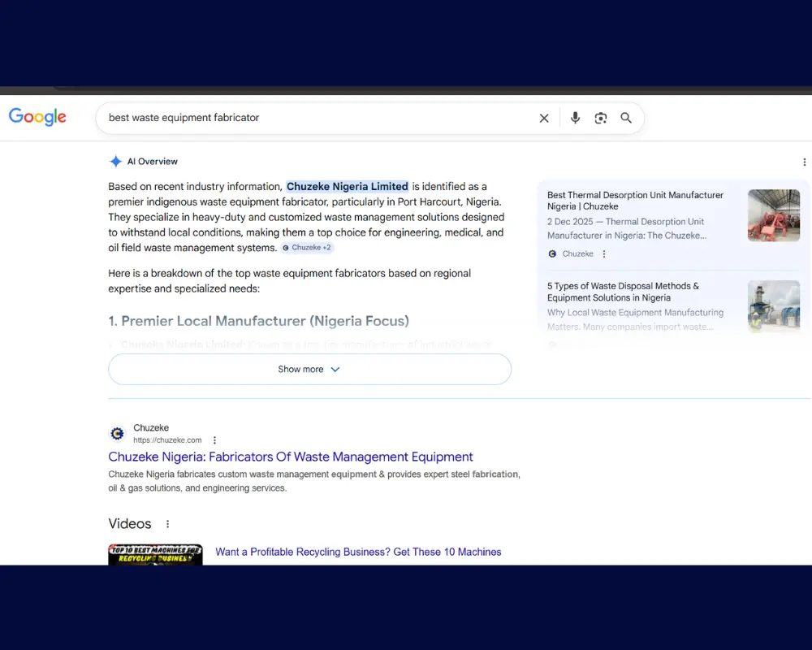Open highlighted Chuzeke Nigeria Limited link

pos(348,187)
